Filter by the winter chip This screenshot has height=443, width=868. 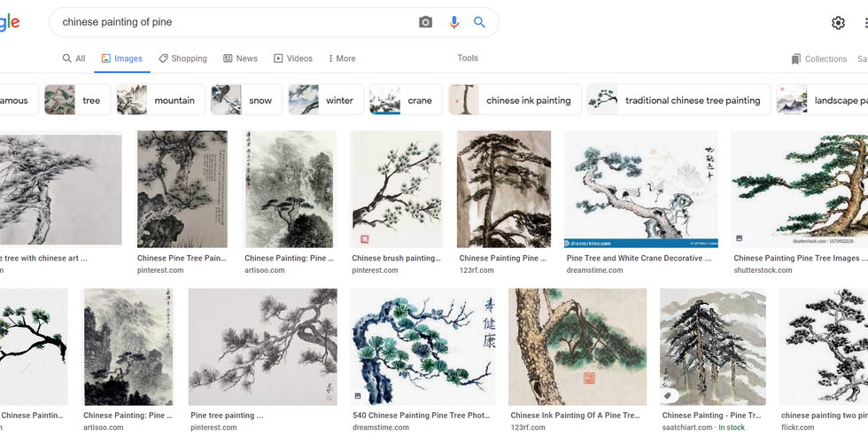[x=326, y=99]
